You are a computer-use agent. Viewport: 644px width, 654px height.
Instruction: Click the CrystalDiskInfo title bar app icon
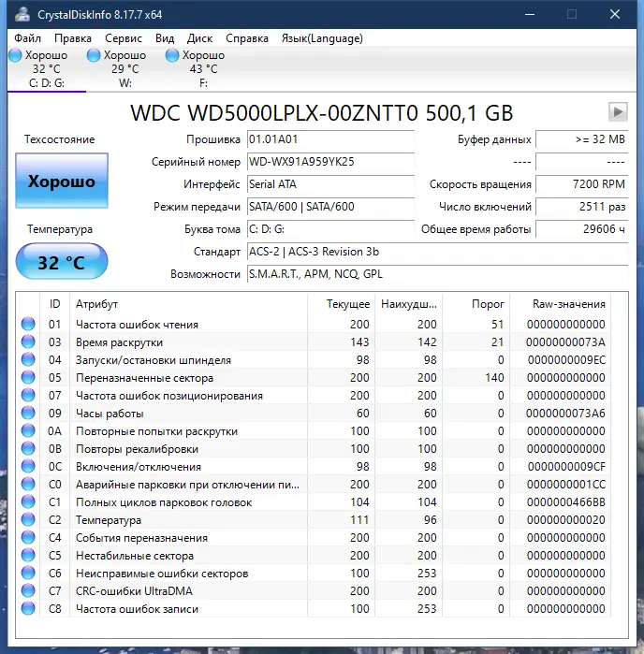coord(22,15)
